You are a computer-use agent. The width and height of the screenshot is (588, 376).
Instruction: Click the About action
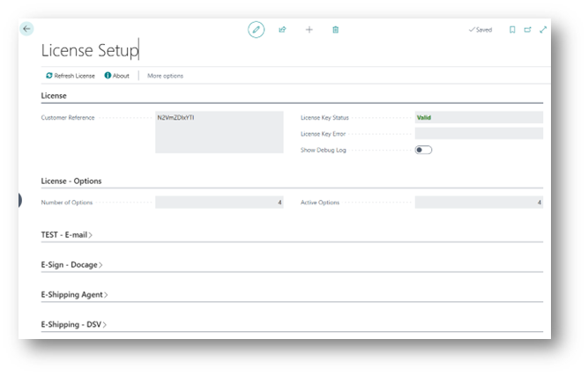point(116,76)
